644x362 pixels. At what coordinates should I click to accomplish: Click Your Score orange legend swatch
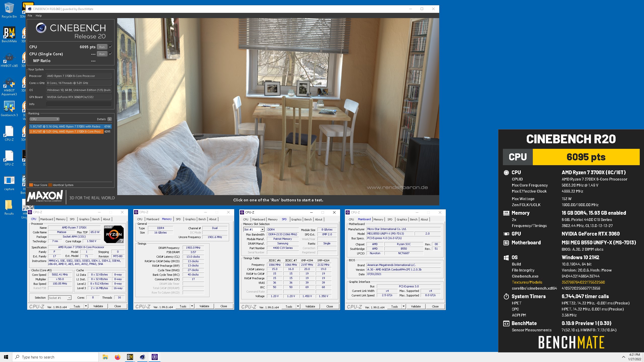coord(31,185)
